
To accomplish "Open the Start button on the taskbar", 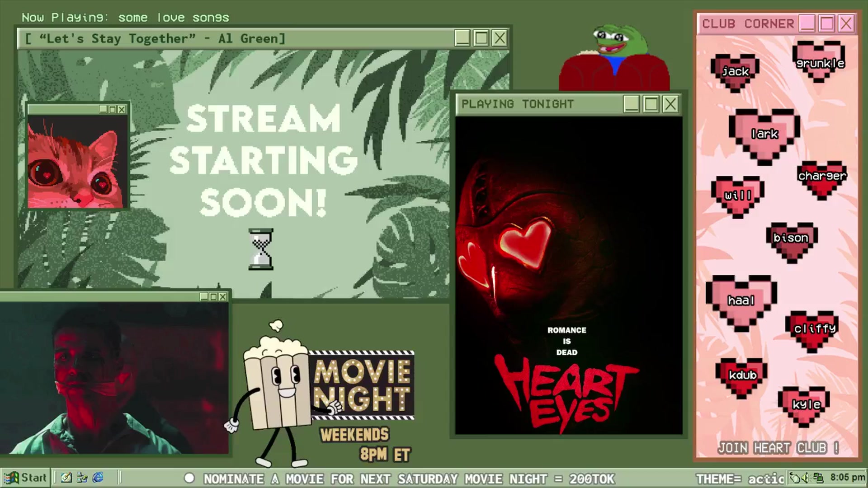I will [25, 478].
